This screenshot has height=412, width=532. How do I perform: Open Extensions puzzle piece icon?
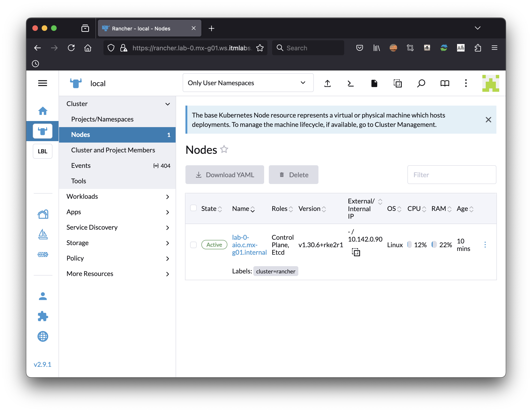(x=43, y=316)
